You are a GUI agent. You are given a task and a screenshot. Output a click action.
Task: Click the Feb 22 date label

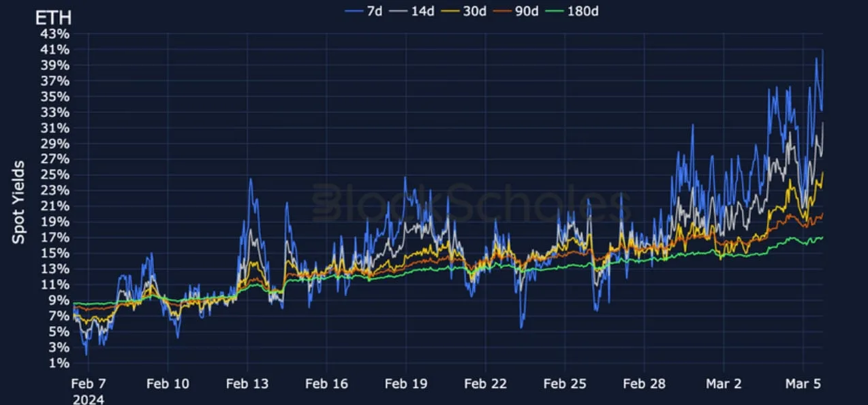click(x=486, y=384)
